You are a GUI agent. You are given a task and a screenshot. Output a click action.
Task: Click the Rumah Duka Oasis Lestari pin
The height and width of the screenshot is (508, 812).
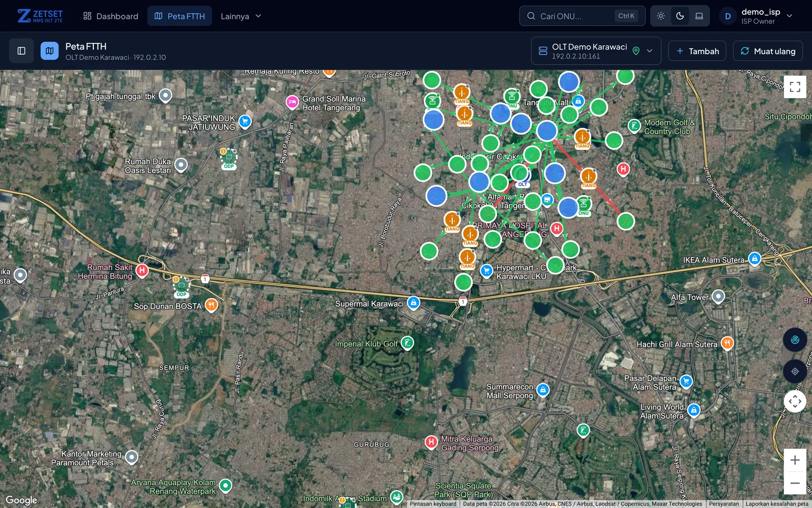(x=181, y=165)
